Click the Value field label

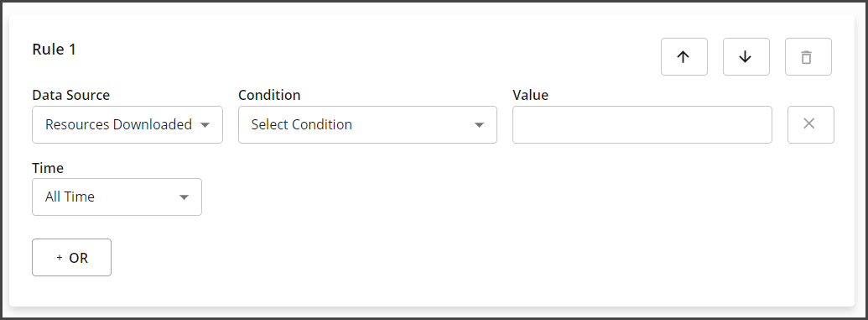tap(530, 95)
